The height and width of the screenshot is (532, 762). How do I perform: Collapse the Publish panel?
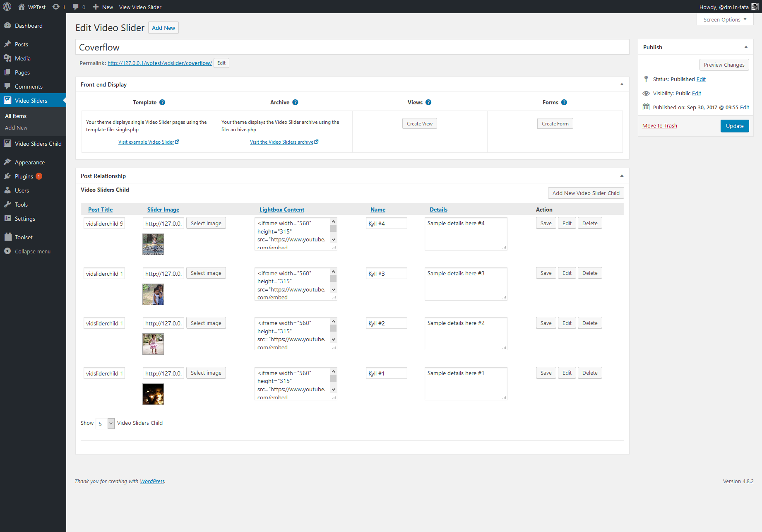[x=746, y=47]
